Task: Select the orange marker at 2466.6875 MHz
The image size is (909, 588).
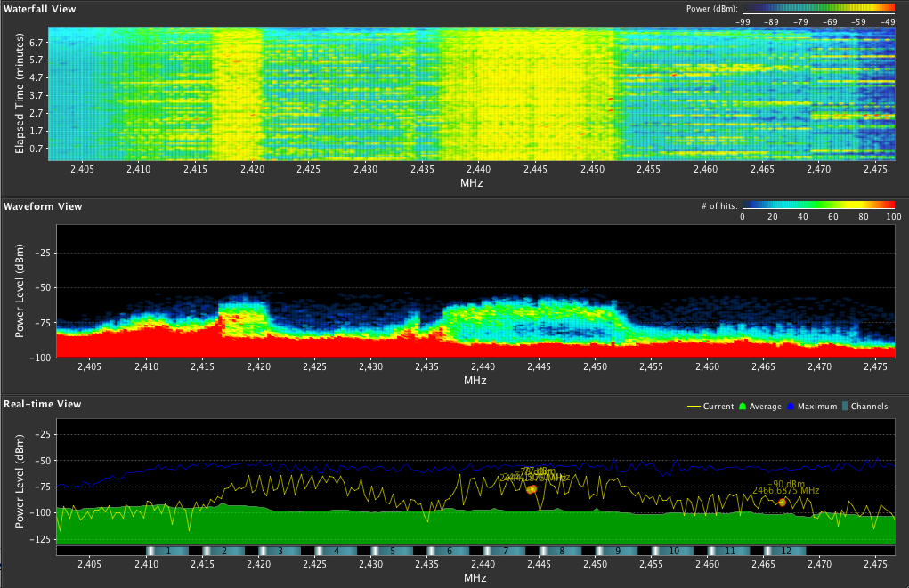Action: click(x=782, y=503)
